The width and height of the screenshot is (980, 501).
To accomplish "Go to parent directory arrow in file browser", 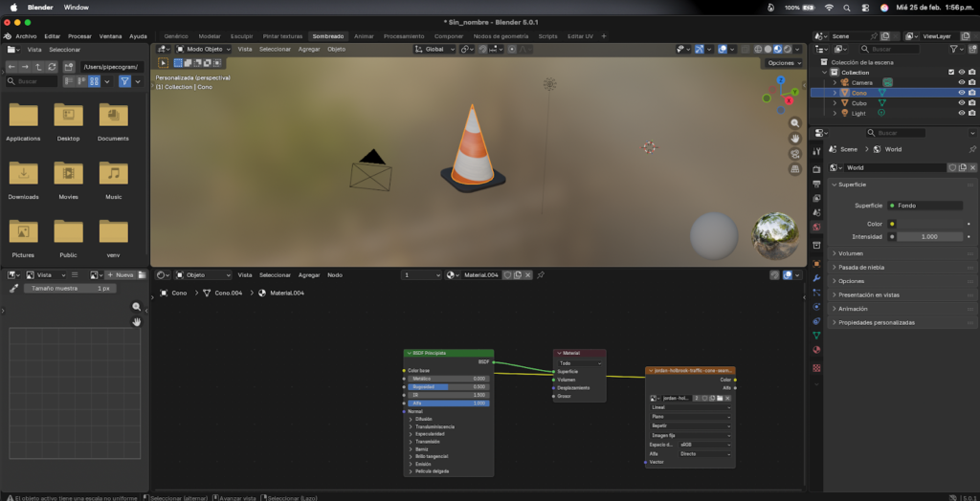I will pos(38,67).
